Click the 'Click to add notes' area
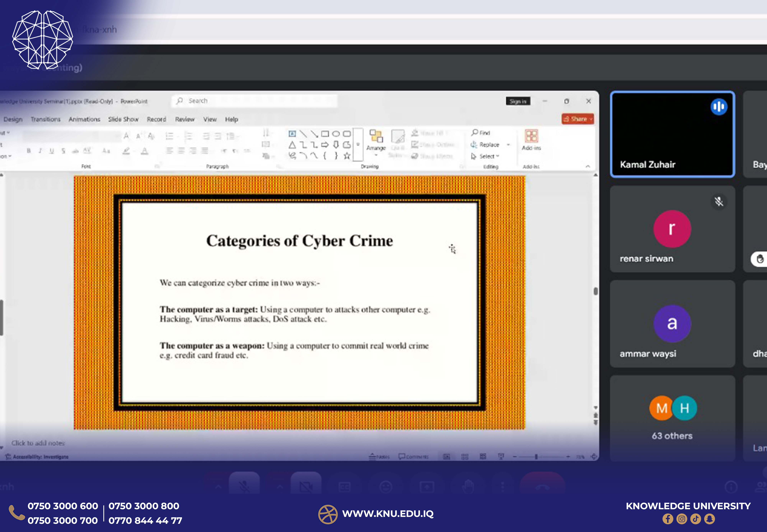 coord(38,443)
